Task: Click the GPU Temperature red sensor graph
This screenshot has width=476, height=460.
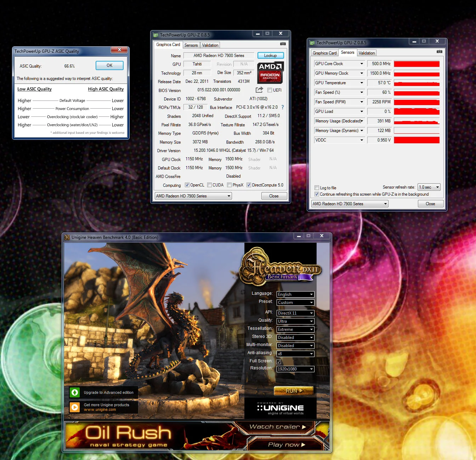Action: click(x=416, y=83)
